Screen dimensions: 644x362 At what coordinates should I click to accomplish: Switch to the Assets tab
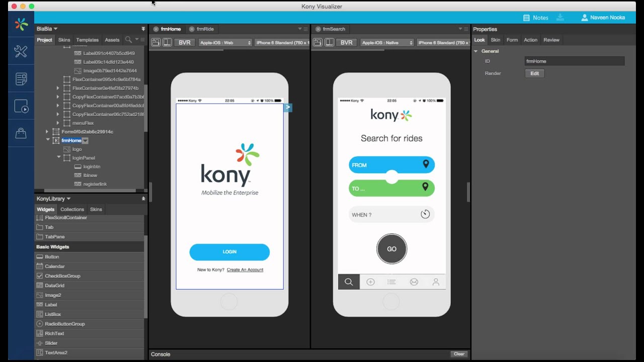tap(112, 40)
